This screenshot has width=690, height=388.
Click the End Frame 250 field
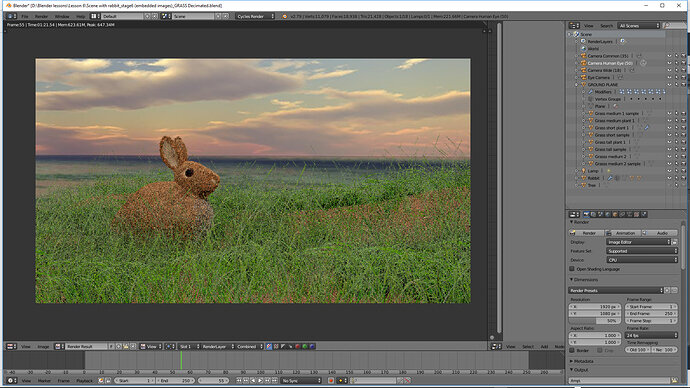651,314
